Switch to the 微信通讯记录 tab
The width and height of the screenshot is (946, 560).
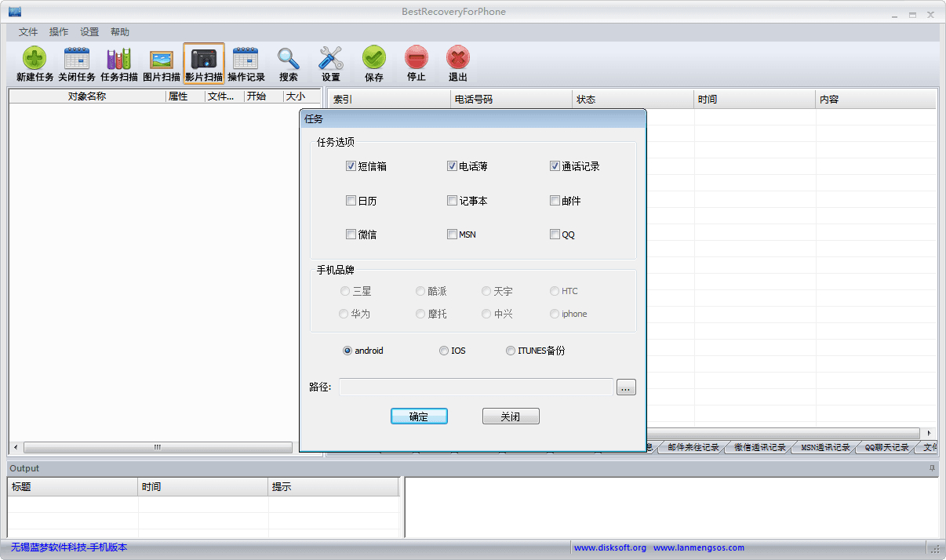(x=759, y=448)
